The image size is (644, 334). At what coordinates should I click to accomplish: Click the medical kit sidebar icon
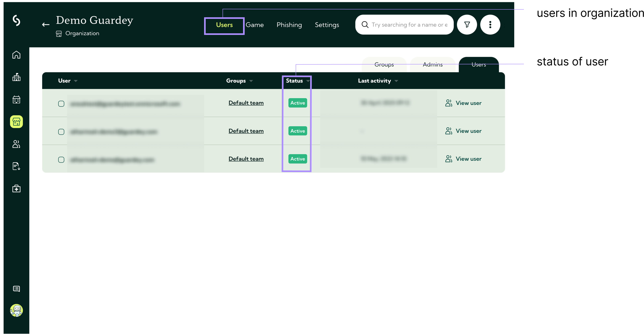(x=16, y=189)
